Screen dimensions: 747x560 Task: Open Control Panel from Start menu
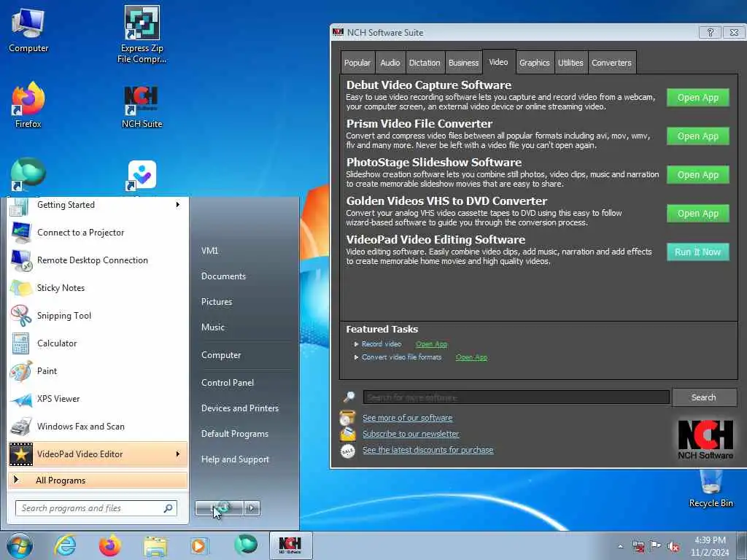click(228, 383)
